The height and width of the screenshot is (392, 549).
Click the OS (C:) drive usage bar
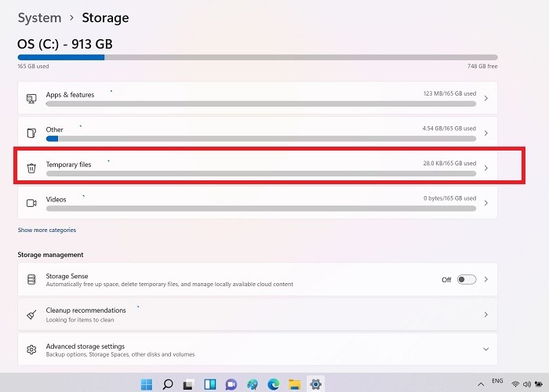(x=257, y=57)
